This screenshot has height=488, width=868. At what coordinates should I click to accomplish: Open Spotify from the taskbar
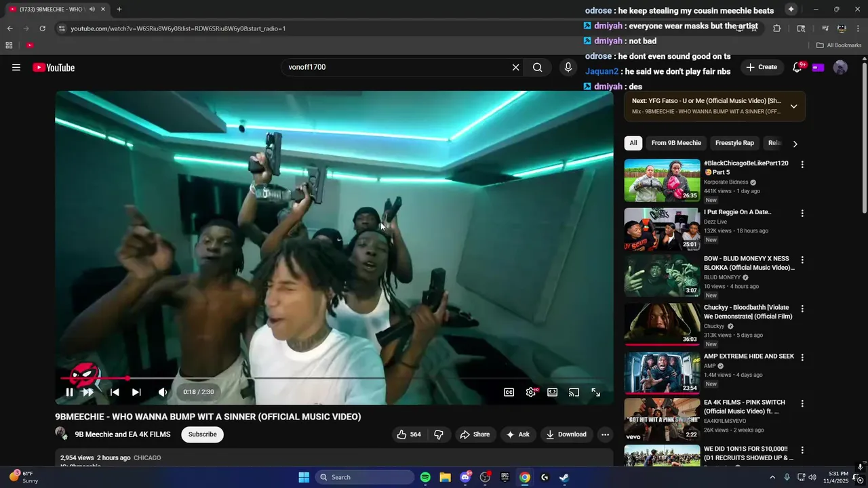tap(425, 477)
